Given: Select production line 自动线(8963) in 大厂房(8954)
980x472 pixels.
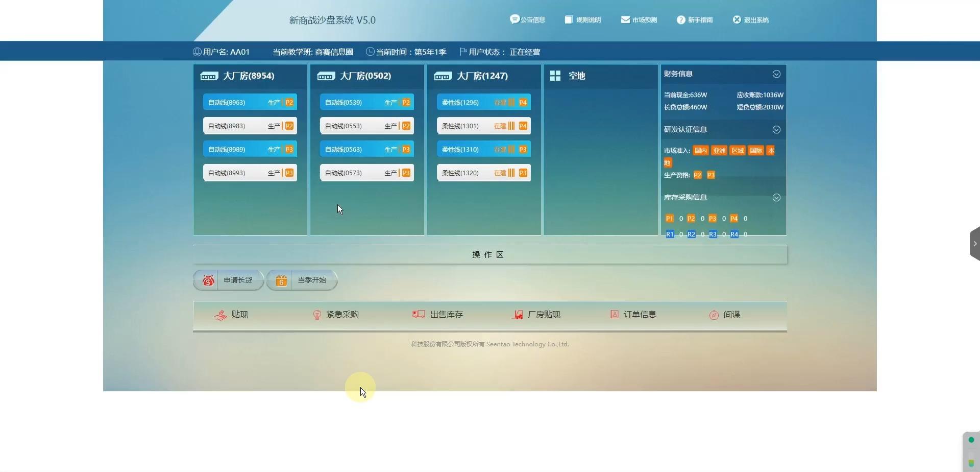Looking at the screenshot, I should pos(250,102).
